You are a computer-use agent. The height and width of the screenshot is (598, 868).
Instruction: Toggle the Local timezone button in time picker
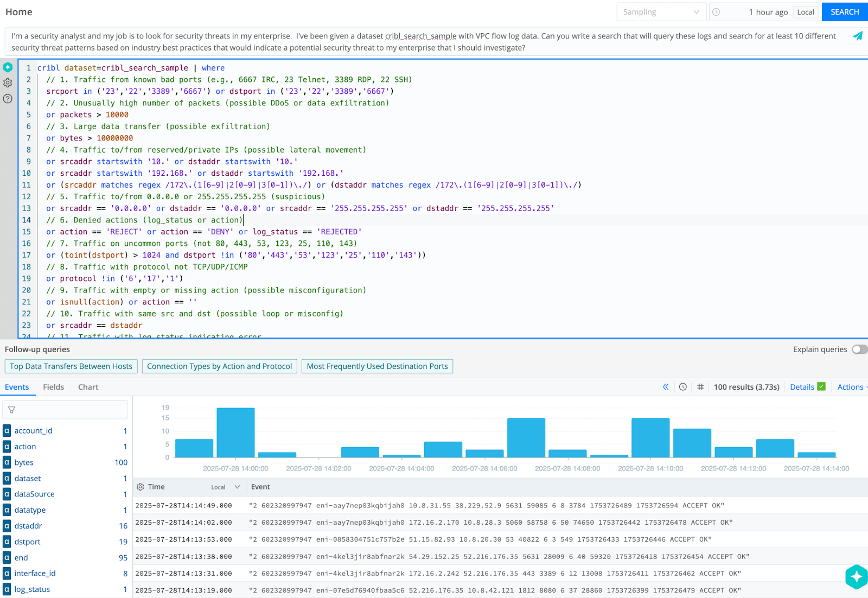806,12
